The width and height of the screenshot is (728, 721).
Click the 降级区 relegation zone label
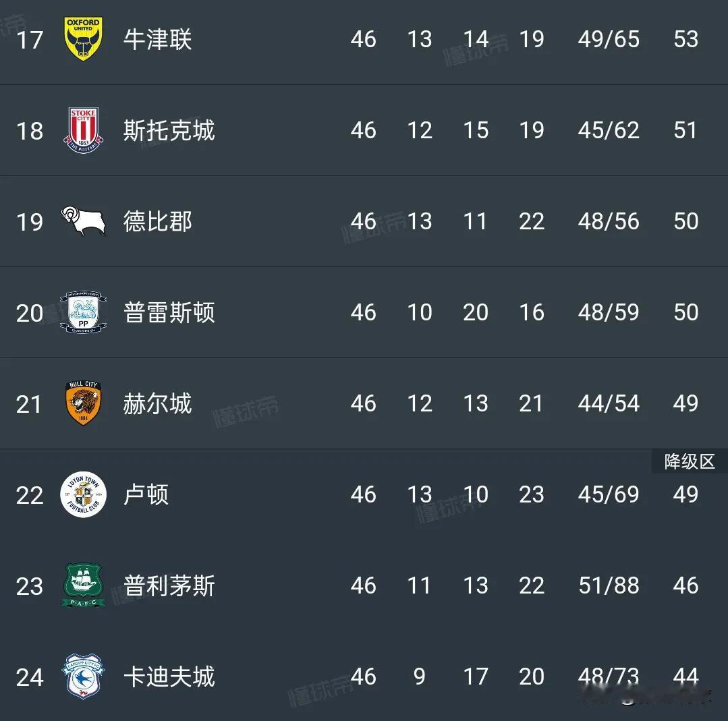click(690, 461)
